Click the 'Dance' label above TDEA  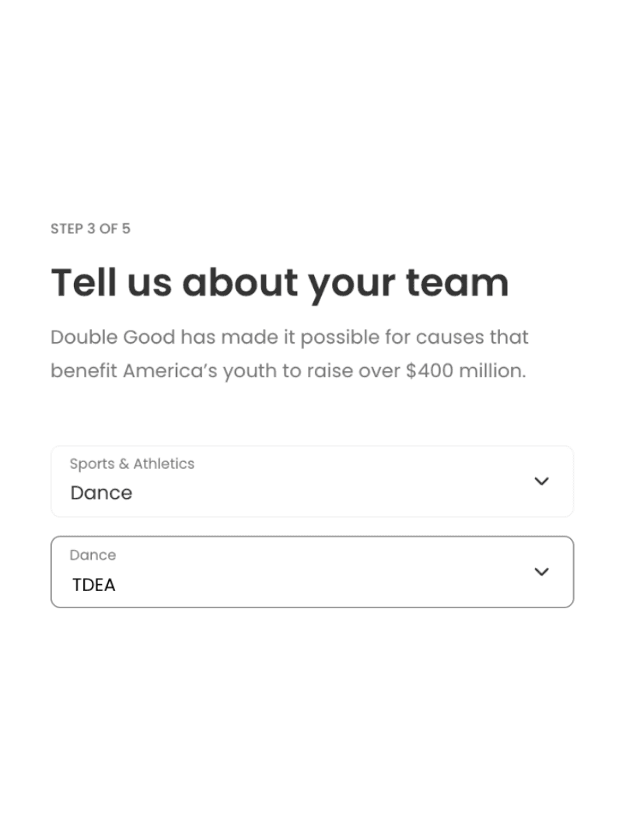[x=93, y=555]
